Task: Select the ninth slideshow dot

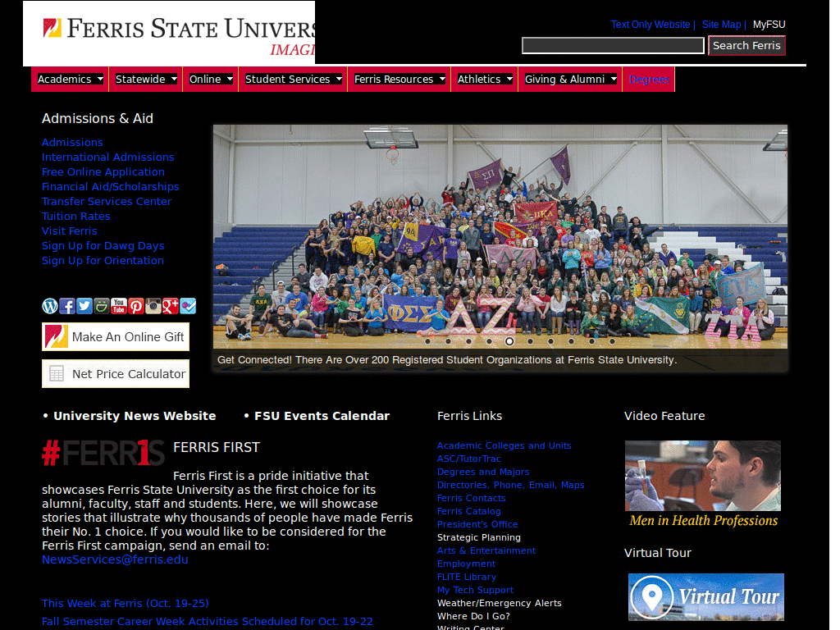Action: [591, 341]
